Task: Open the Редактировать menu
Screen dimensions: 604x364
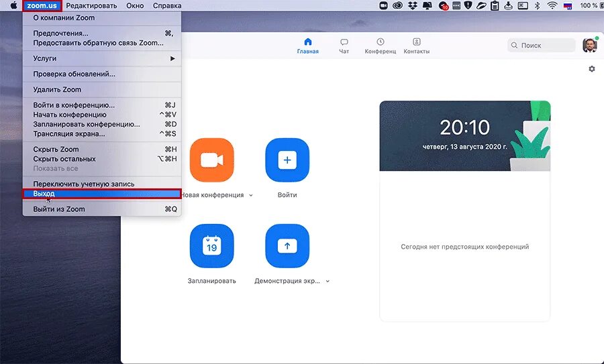Action: 91,5
